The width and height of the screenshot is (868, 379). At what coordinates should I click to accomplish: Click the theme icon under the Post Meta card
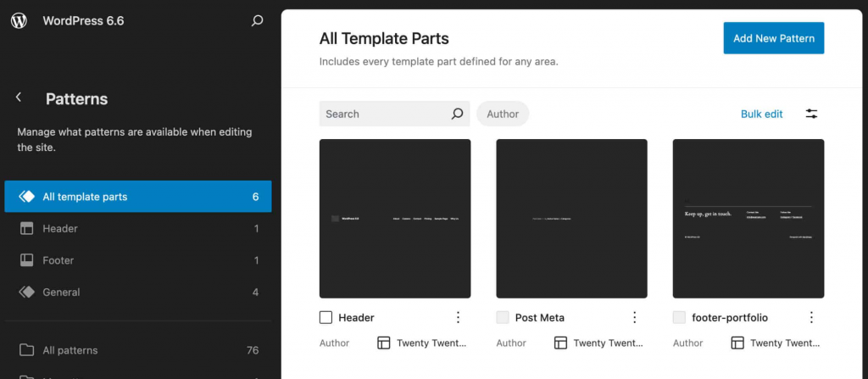pyautogui.click(x=560, y=343)
